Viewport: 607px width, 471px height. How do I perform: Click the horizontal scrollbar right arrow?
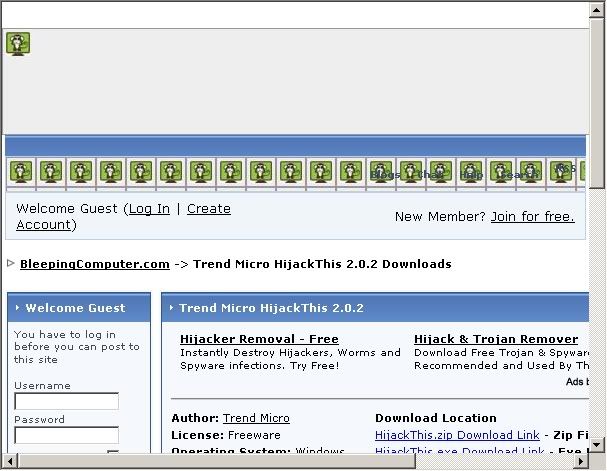tap(581, 461)
